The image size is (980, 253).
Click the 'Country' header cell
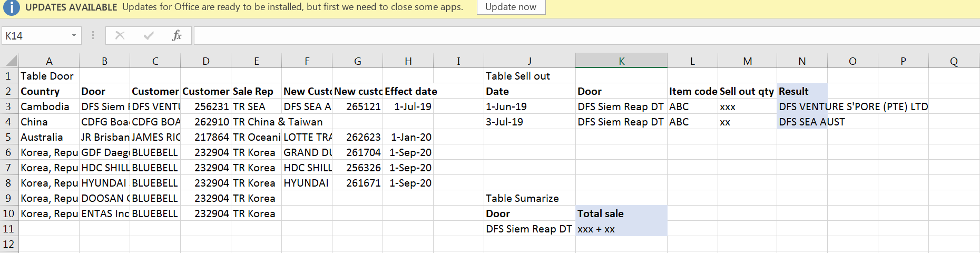[x=49, y=91]
